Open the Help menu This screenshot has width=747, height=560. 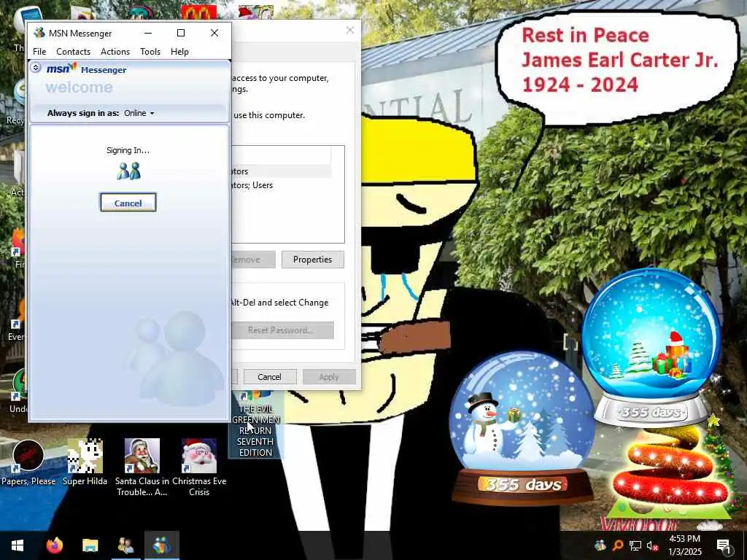pos(179,52)
